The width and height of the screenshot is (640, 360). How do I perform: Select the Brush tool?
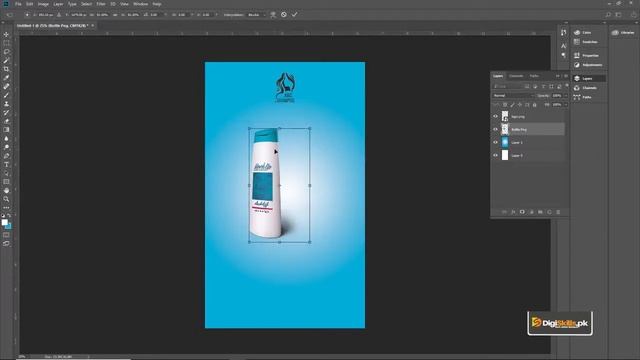pos(6,95)
